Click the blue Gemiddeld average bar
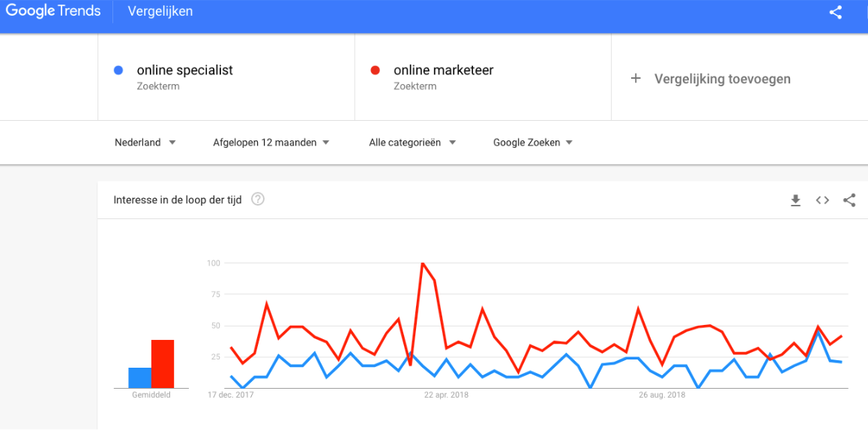 click(140, 378)
